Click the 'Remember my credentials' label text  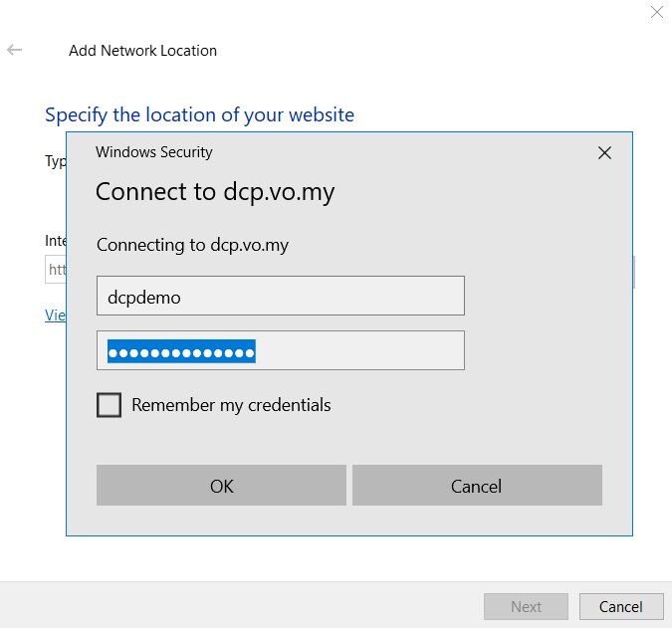[231, 405]
